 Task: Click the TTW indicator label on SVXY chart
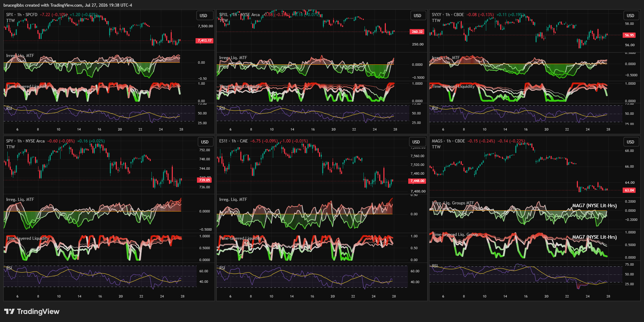[436, 21]
